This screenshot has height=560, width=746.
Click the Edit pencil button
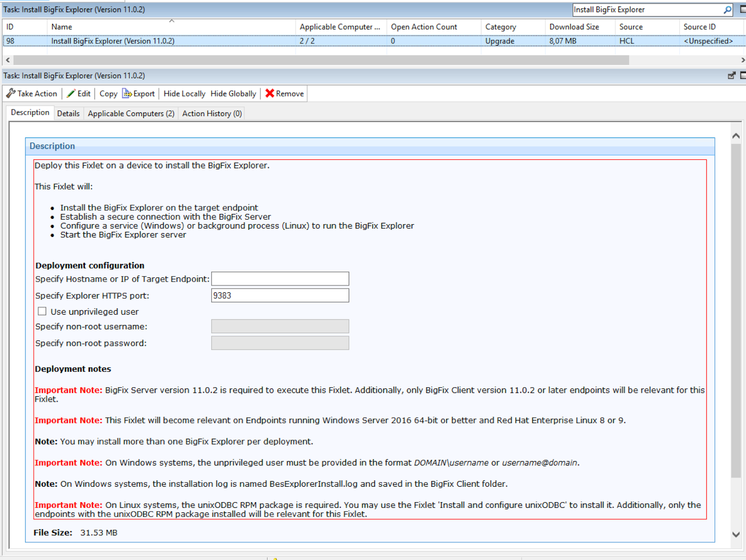(79, 94)
